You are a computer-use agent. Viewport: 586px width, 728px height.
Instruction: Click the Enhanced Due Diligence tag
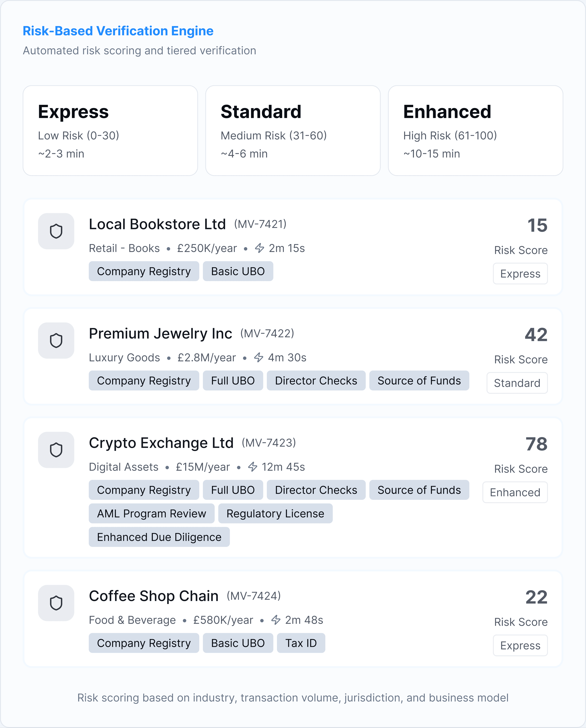pos(159,537)
